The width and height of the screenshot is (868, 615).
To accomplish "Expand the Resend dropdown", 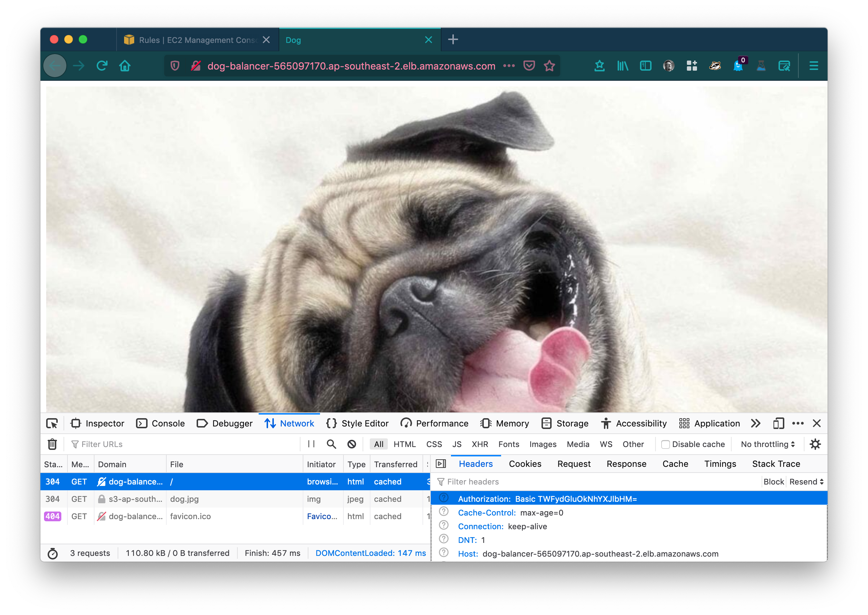I will 807,482.
